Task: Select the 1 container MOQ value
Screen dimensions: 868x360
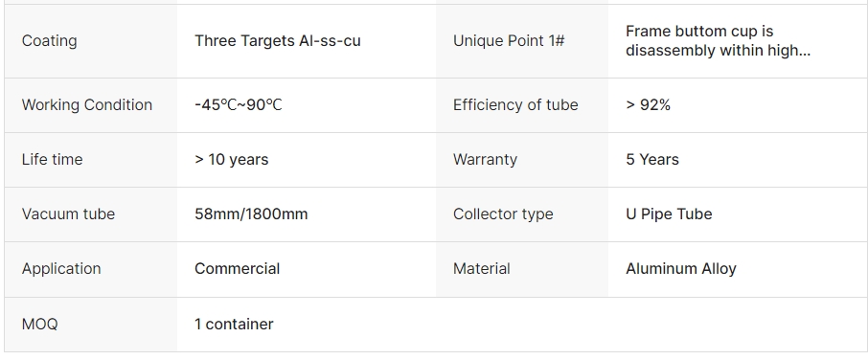Action: click(234, 324)
